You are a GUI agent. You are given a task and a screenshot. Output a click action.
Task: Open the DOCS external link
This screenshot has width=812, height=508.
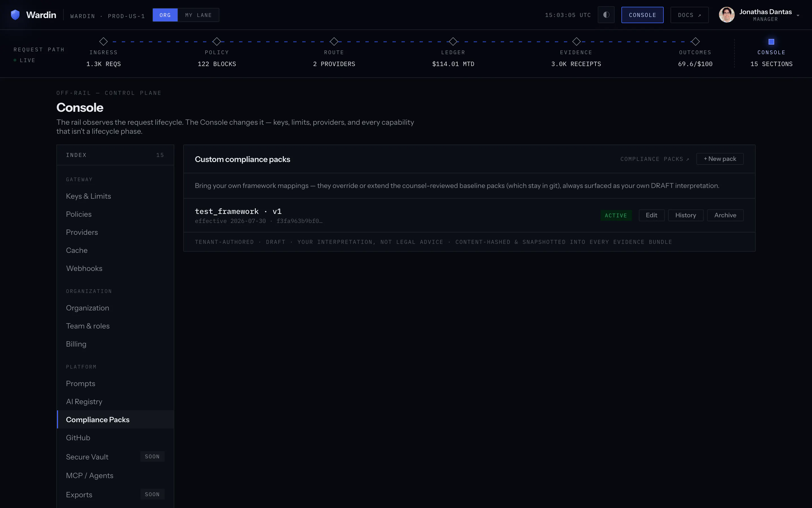click(689, 15)
